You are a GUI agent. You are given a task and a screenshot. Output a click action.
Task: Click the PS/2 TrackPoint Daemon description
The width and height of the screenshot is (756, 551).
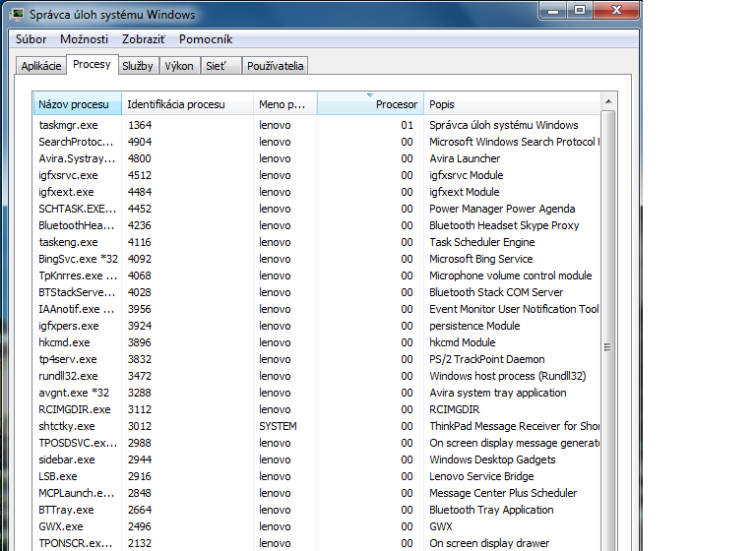[487, 359]
